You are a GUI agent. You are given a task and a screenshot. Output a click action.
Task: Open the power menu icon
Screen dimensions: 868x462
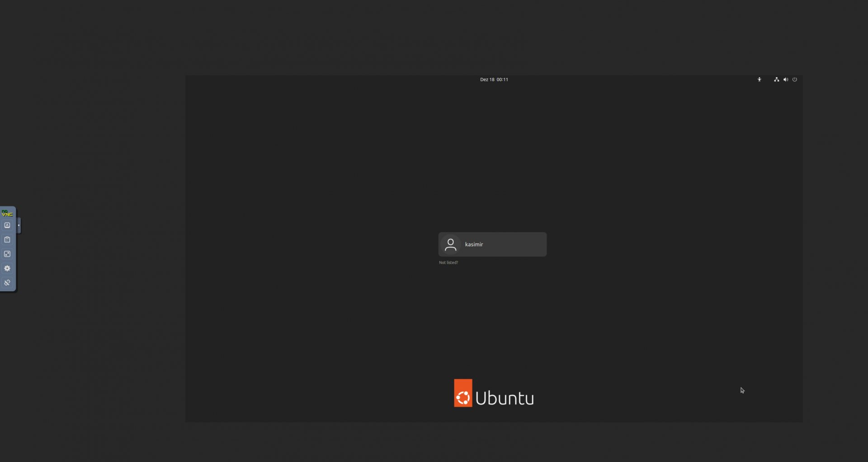(x=795, y=79)
